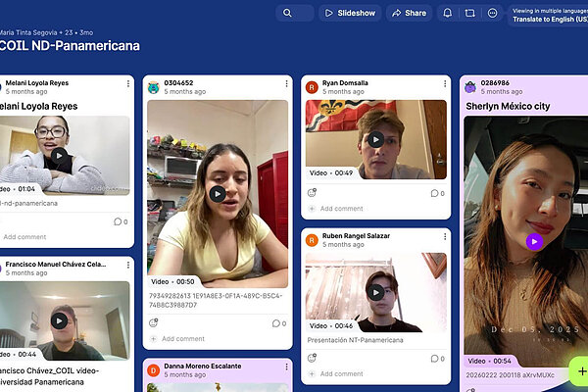
Task: Click the Sherlyn México city title
Action: point(508,107)
